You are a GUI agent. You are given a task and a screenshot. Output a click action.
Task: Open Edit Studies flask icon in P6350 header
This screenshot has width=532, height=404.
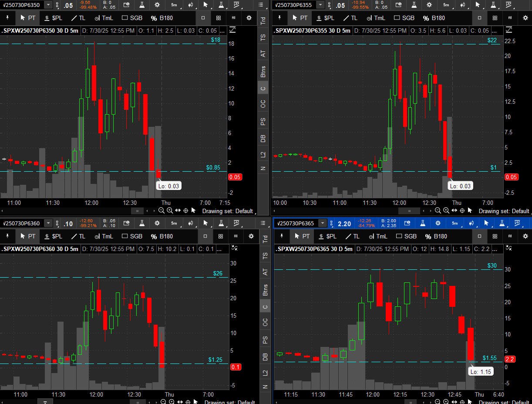pos(142,5)
